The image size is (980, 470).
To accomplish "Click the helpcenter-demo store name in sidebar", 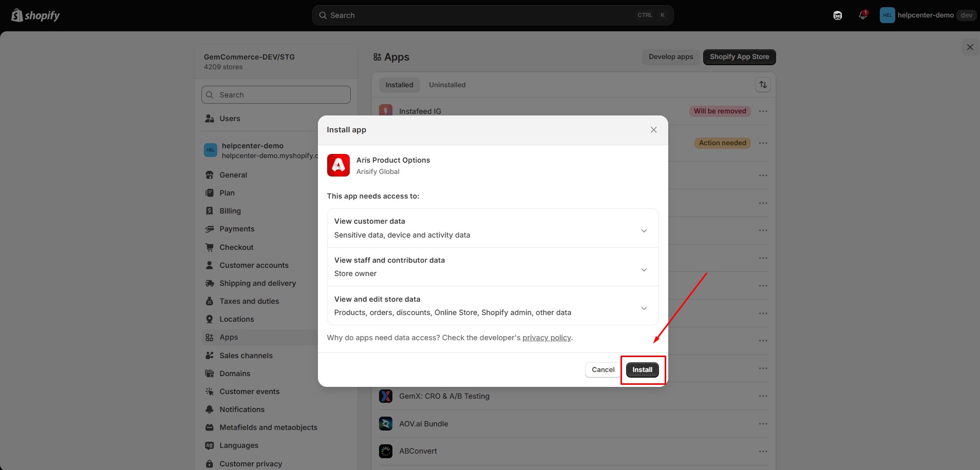I will pyautogui.click(x=252, y=146).
